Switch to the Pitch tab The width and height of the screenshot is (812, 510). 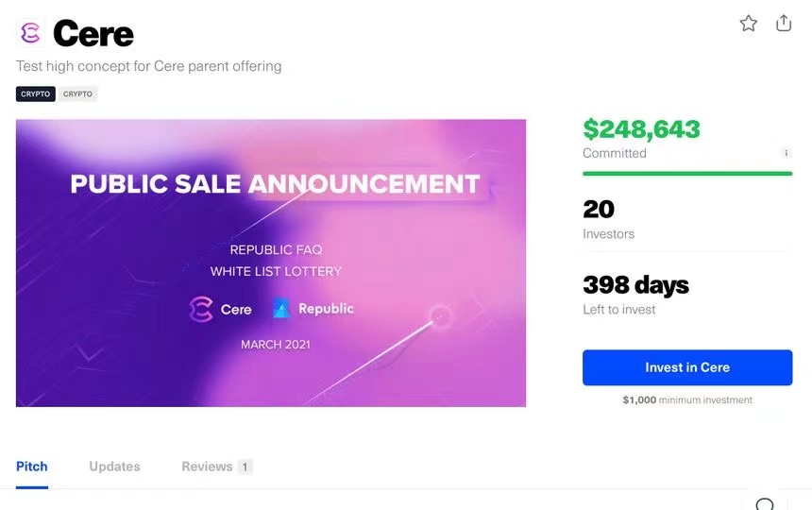(32, 467)
